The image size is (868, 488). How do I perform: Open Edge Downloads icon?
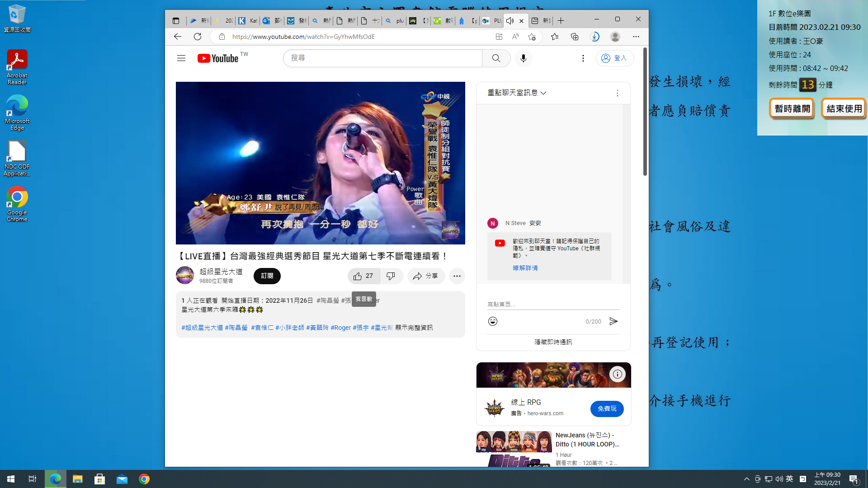595,37
